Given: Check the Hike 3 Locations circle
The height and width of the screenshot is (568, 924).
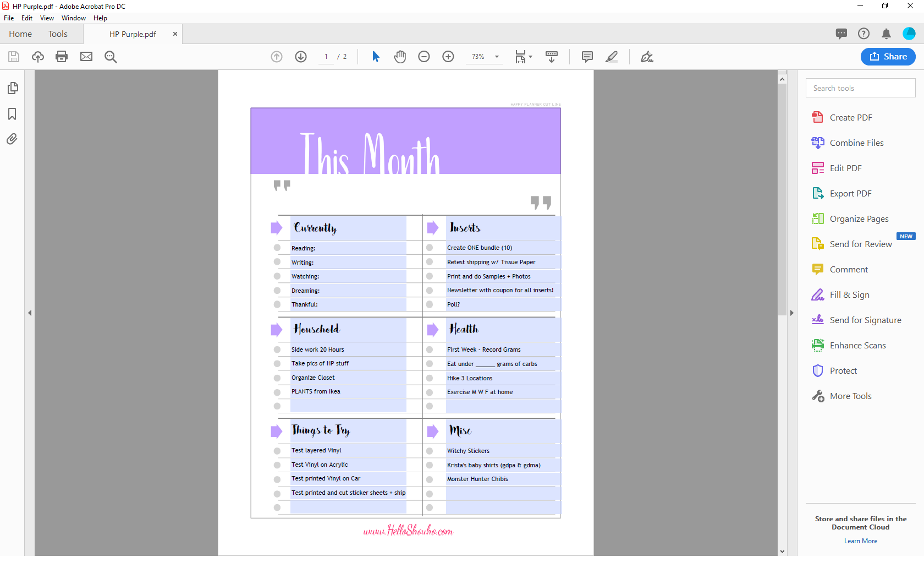Looking at the screenshot, I should pos(430,378).
